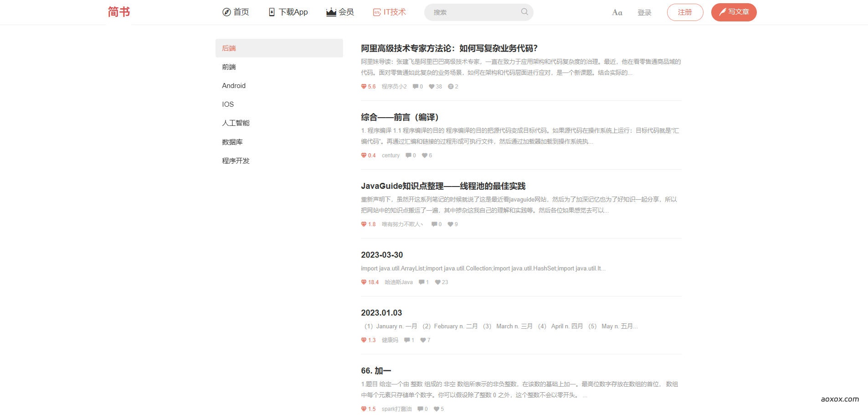Click the search magnifier icon

pyautogui.click(x=524, y=12)
